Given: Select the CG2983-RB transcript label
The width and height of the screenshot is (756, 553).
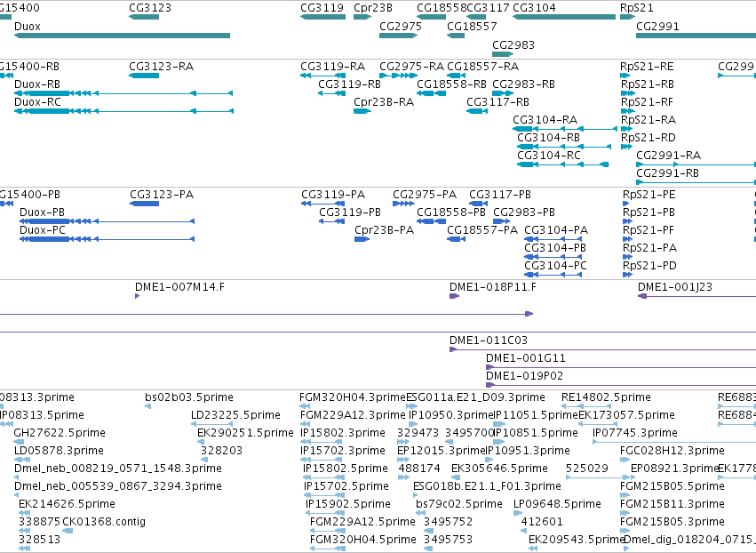Looking at the screenshot, I should click(x=523, y=84).
